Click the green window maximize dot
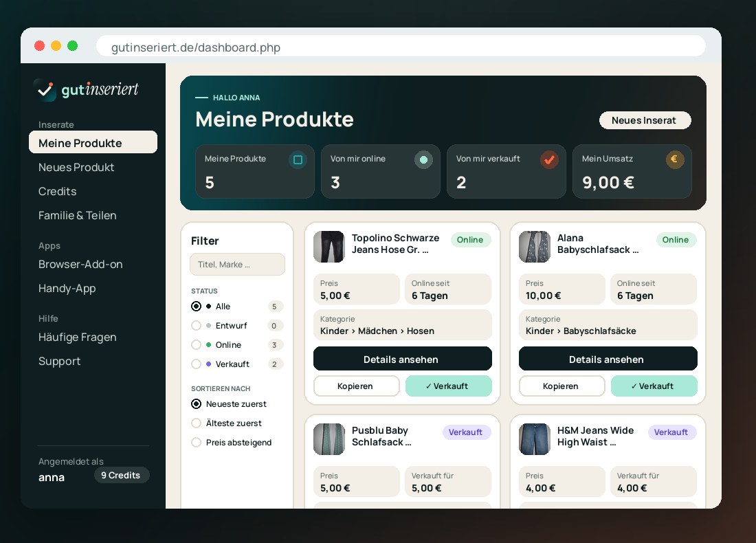Viewport: 756px width, 543px height. tap(72, 46)
